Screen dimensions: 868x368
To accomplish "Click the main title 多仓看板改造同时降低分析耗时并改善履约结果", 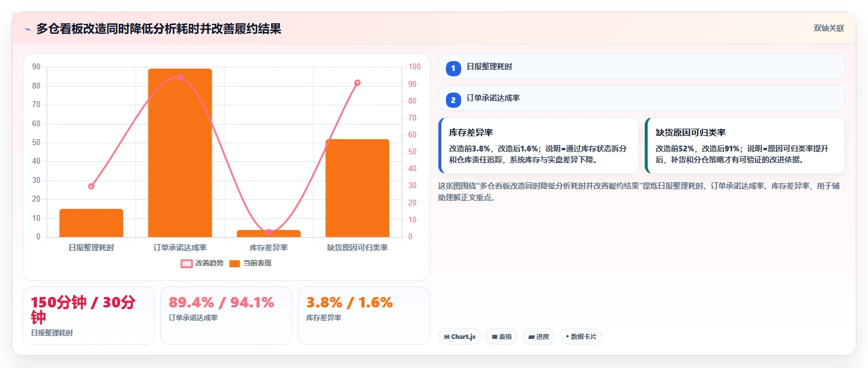I will [159, 29].
